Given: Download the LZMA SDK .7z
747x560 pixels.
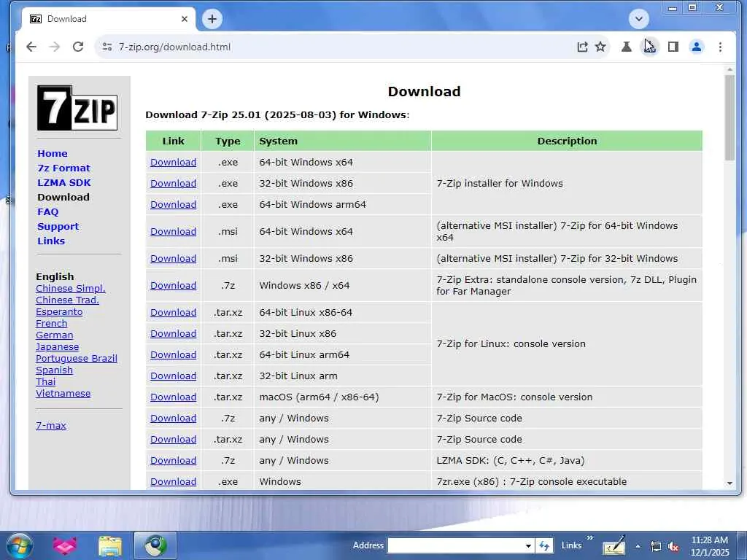Looking at the screenshot, I should click(174, 461).
